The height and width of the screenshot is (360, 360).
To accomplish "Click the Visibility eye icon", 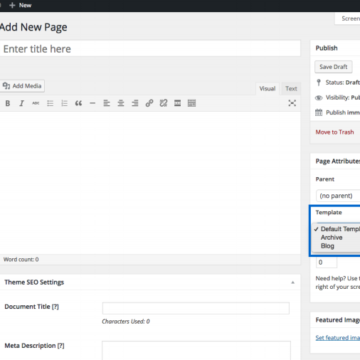I will point(319,98).
